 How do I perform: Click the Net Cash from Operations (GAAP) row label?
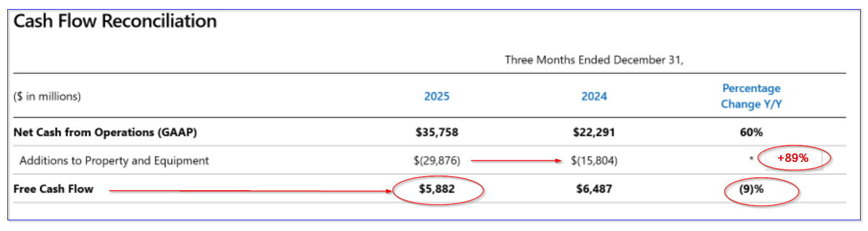tap(105, 133)
